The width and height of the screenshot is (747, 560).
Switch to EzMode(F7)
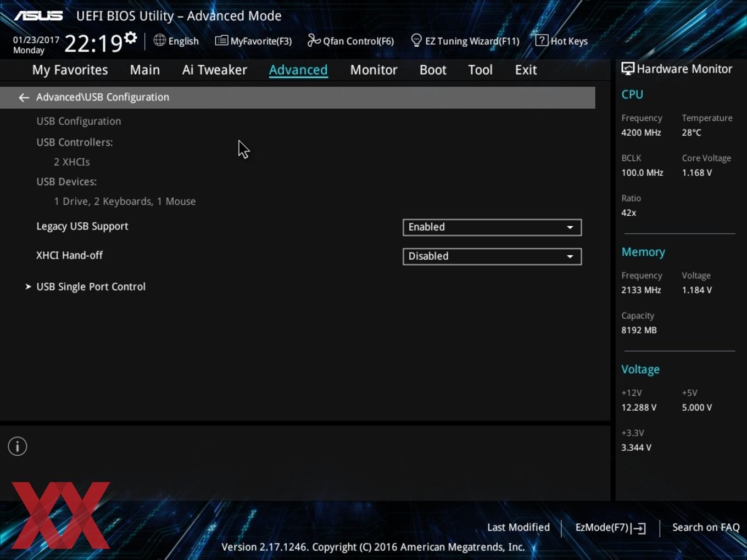tap(610, 528)
